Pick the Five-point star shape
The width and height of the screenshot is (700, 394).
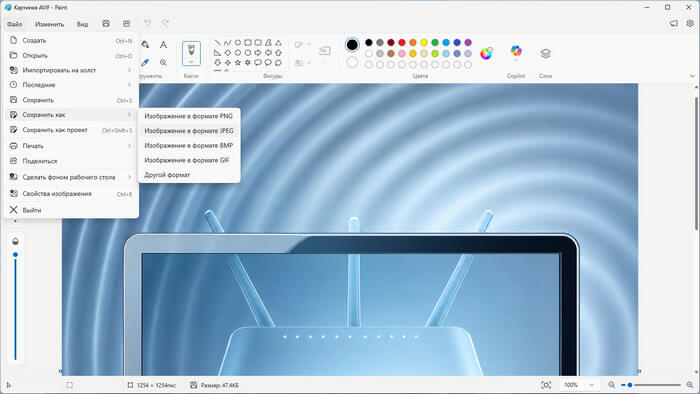238,62
